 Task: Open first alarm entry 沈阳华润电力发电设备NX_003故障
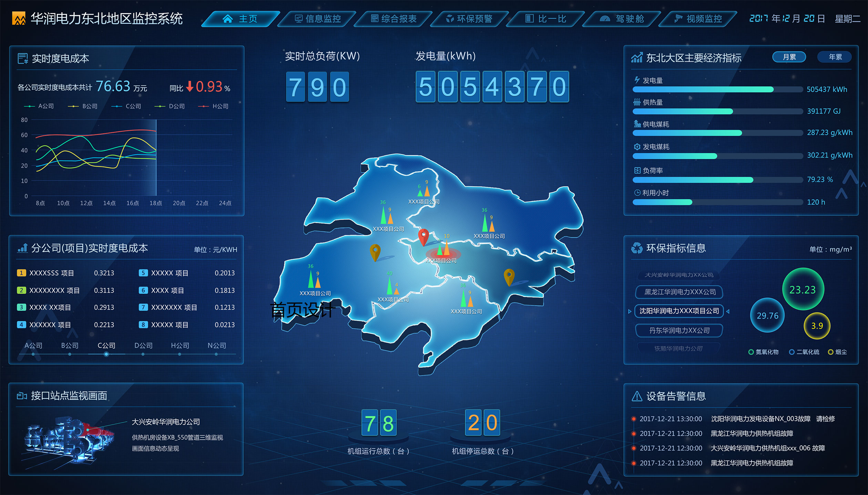point(760,419)
